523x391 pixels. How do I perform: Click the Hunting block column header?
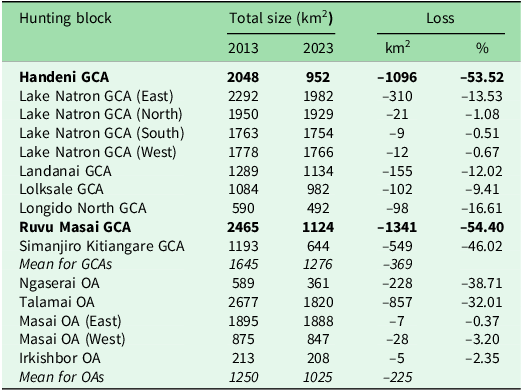tap(65, 18)
